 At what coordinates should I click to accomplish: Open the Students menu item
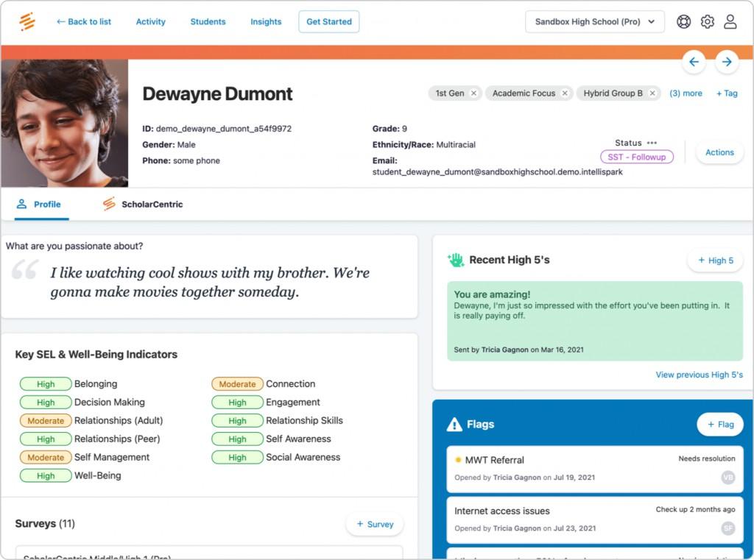click(208, 22)
